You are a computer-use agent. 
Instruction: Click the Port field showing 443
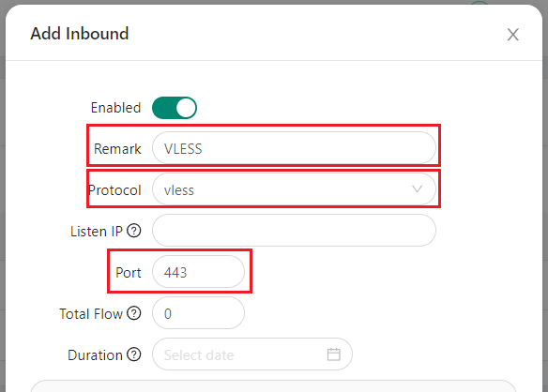coord(199,272)
